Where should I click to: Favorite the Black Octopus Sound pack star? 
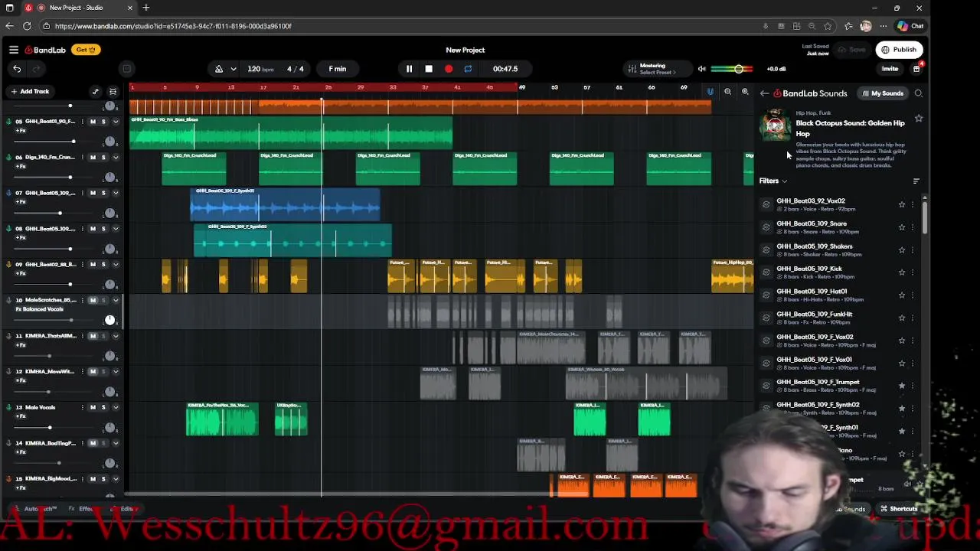[919, 119]
